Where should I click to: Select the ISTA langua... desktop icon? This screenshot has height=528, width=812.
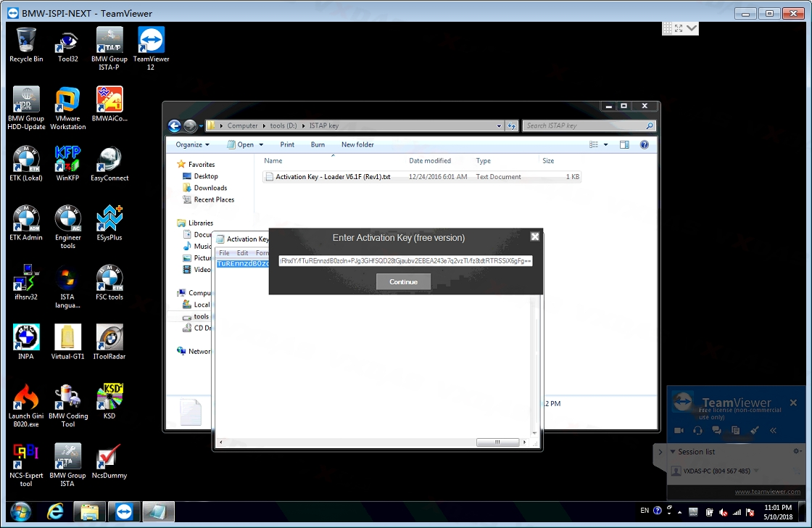(68, 287)
